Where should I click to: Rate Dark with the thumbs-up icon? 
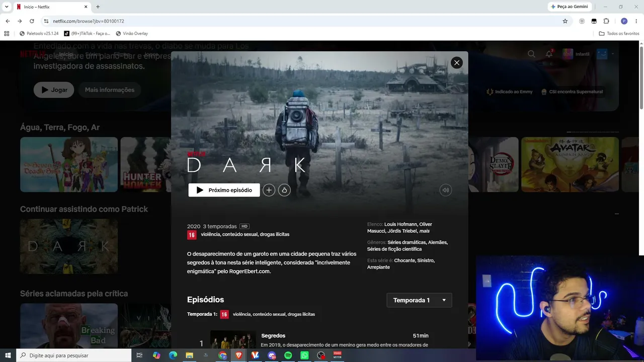click(284, 190)
